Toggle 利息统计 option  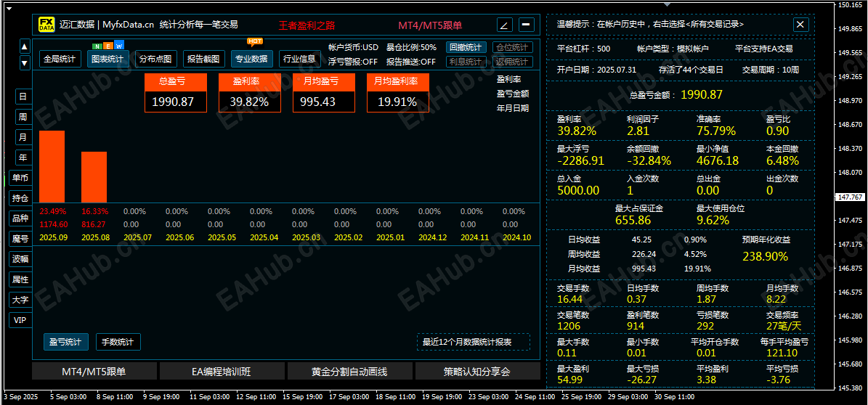tap(466, 62)
